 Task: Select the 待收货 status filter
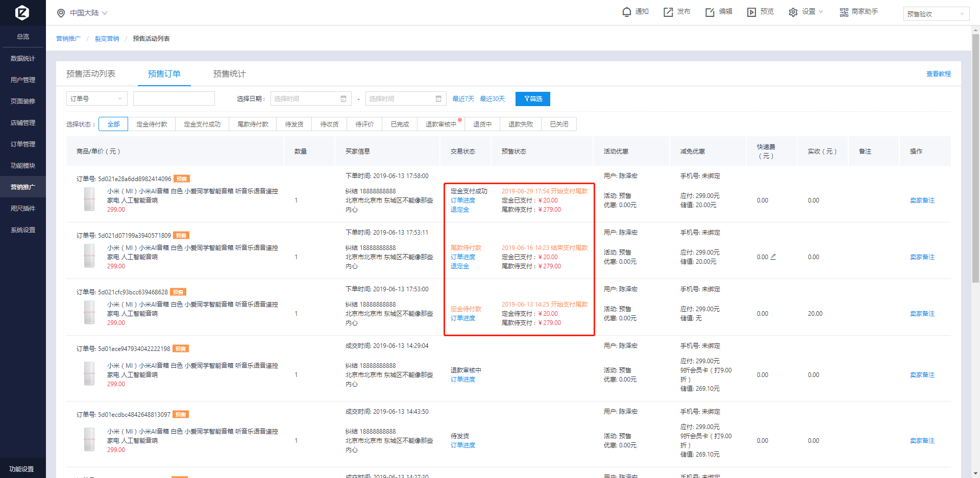pos(329,124)
